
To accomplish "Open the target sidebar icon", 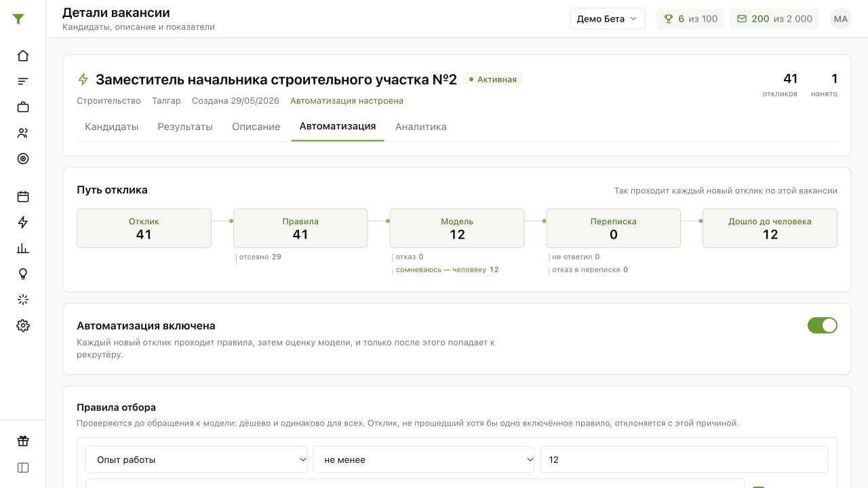I will pyautogui.click(x=23, y=159).
